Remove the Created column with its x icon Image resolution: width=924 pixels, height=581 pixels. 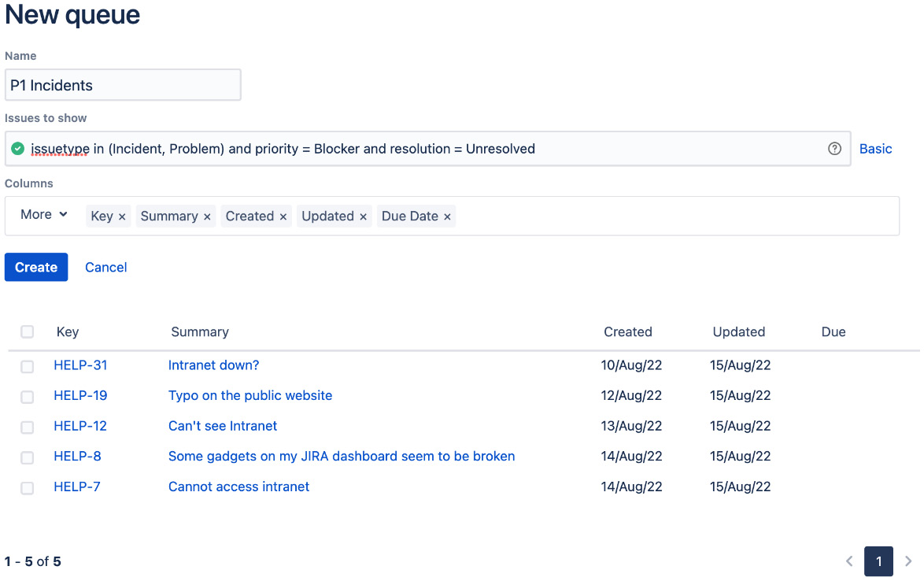(x=283, y=215)
